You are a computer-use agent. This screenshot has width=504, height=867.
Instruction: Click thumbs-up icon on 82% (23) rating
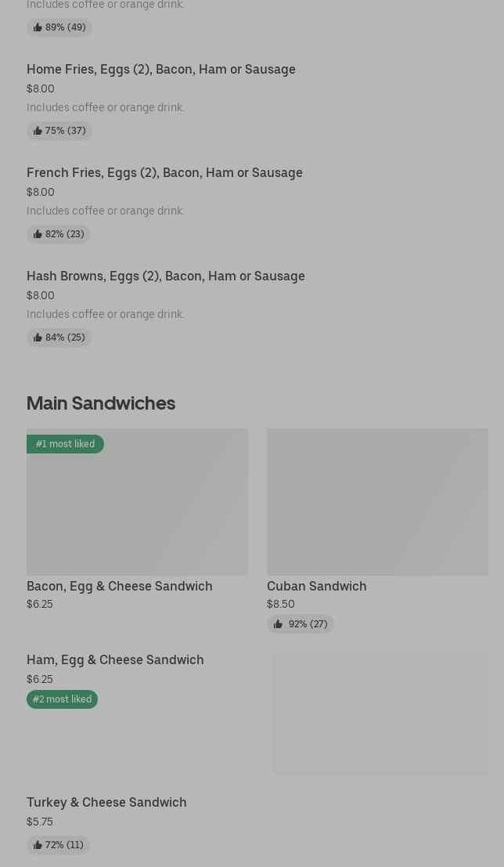[38, 234]
